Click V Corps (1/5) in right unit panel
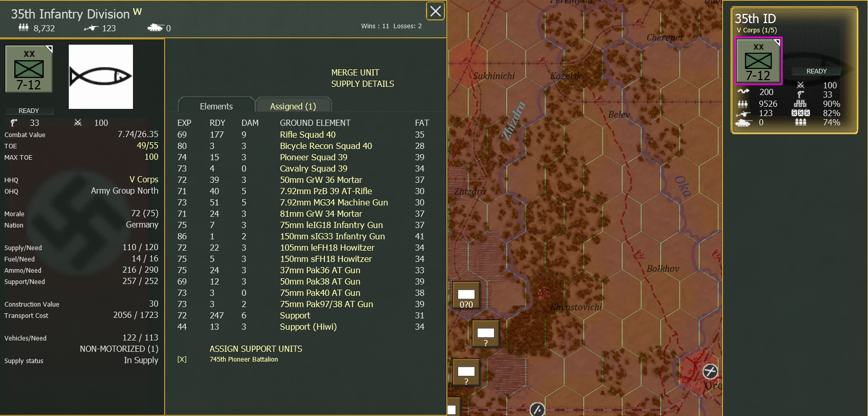The width and height of the screenshot is (868, 416). tap(757, 30)
